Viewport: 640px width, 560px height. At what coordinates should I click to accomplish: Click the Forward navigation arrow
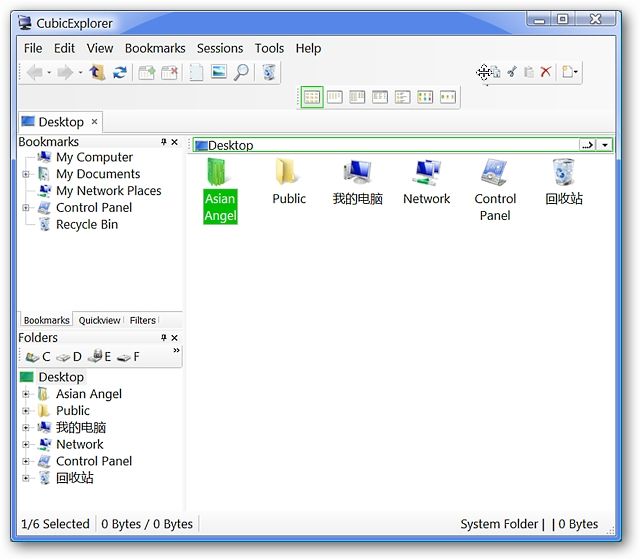click(x=65, y=73)
